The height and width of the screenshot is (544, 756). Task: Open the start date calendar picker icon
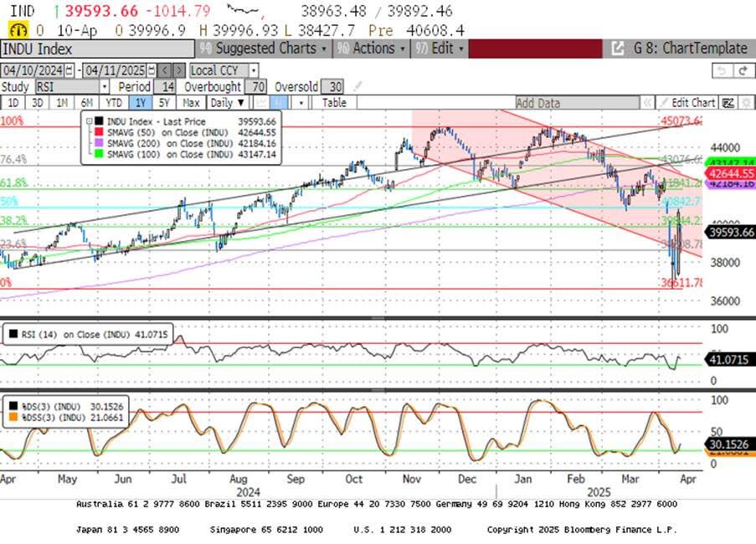click(x=70, y=70)
